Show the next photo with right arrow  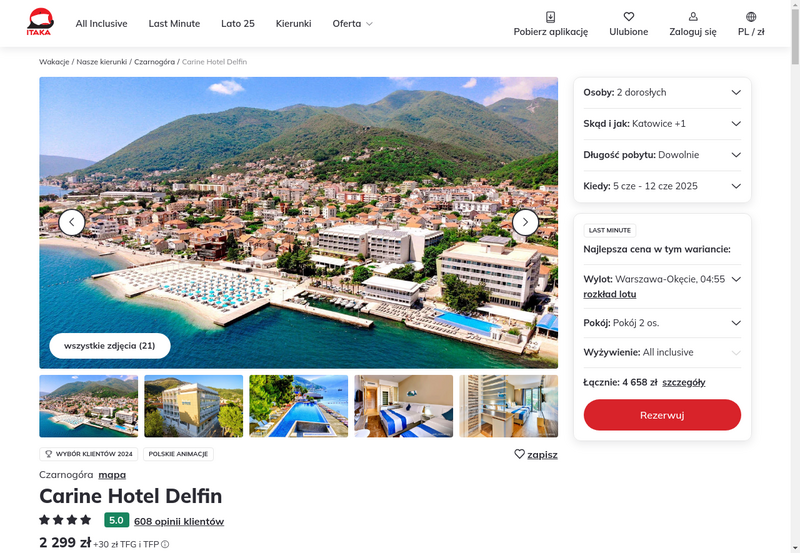coord(525,222)
